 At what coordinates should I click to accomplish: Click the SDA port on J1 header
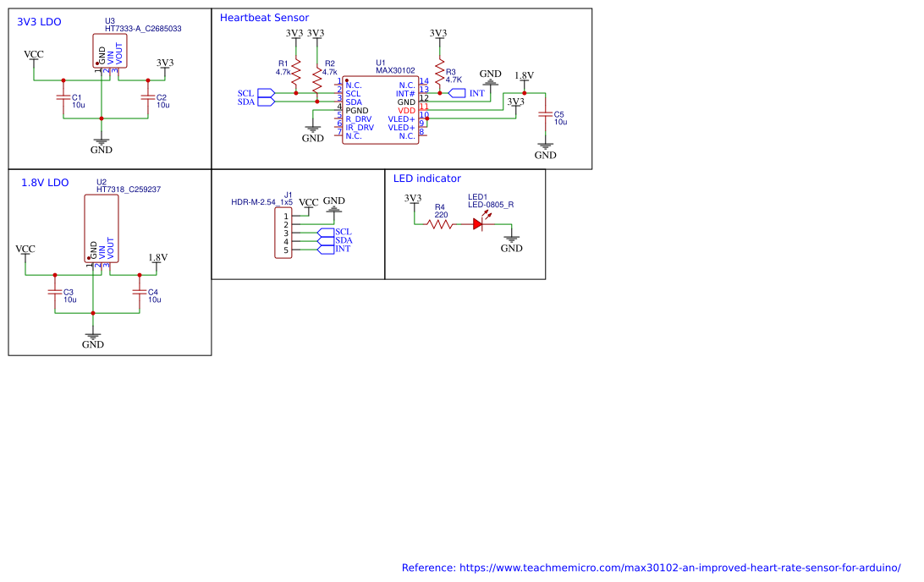(x=335, y=240)
